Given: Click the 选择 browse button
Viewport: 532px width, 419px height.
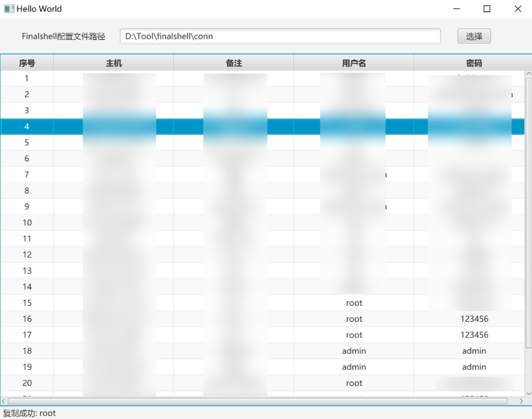Looking at the screenshot, I should point(474,36).
